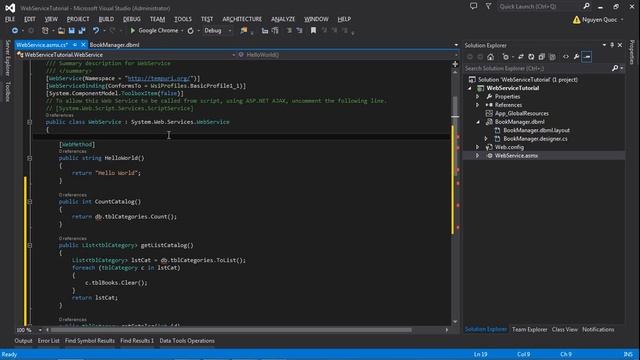Viewport: 640px width, 360px height.
Task: Toggle bookmark with the bookmark icon
Action: (x=313, y=31)
